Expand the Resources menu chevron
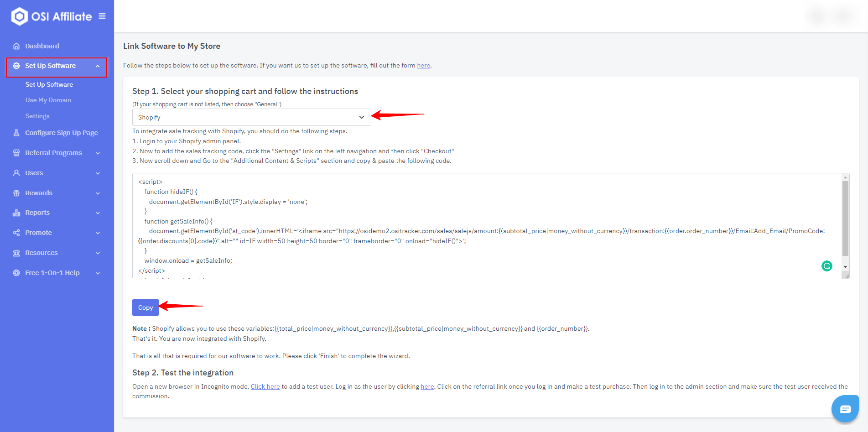The width and height of the screenshot is (868, 432). click(98, 253)
